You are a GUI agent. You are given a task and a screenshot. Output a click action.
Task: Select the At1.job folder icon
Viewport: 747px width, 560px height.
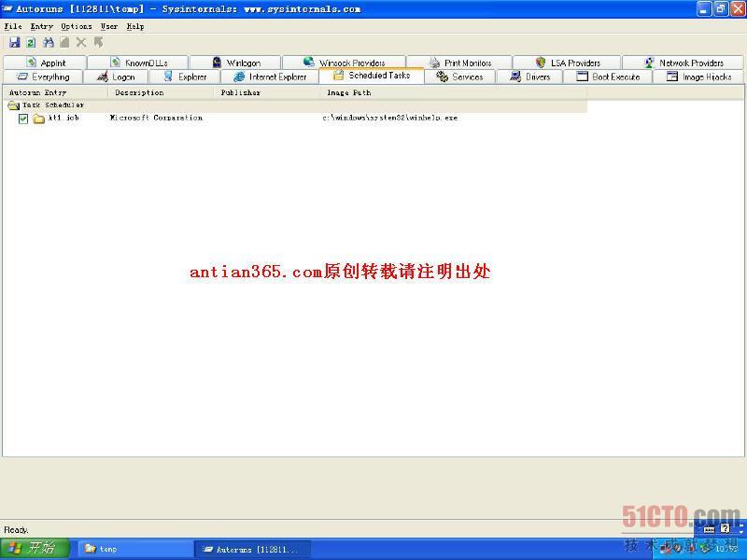pos(38,119)
